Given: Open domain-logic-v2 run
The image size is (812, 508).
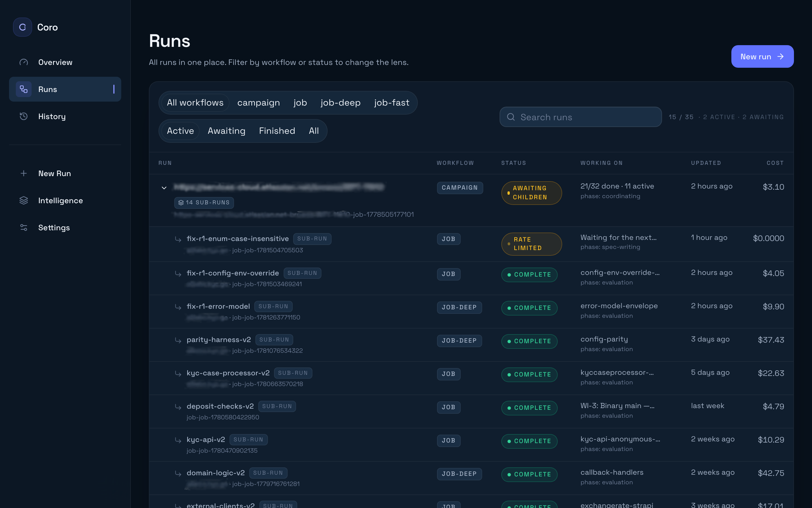Looking at the screenshot, I should click(x=216, y=473).
